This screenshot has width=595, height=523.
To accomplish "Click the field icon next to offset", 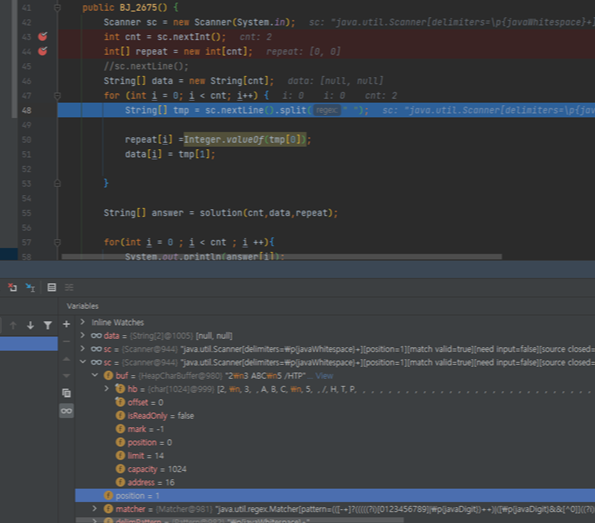I will pos(120,402).
